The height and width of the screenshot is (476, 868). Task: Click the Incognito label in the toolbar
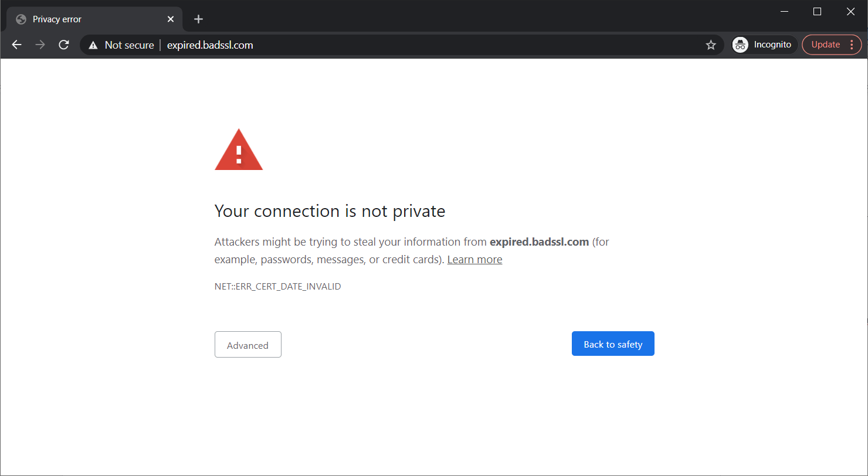tap(772, 45)
